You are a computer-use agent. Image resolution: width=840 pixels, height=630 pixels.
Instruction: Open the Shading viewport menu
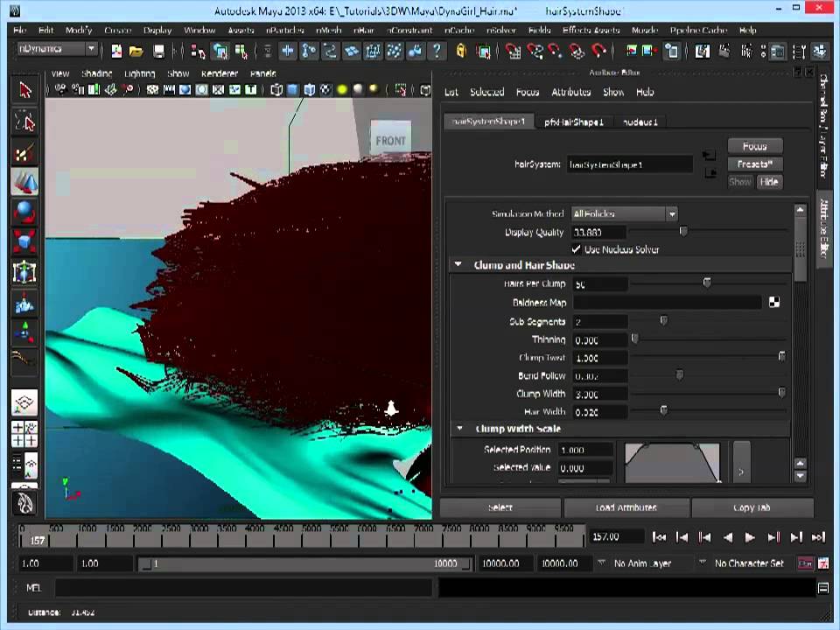click(x=96, y=73)
